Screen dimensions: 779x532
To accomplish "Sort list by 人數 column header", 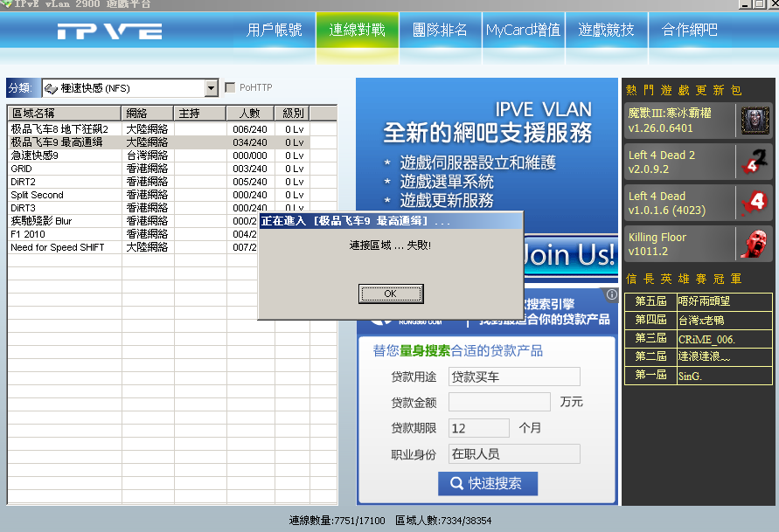I will [249, 114].
